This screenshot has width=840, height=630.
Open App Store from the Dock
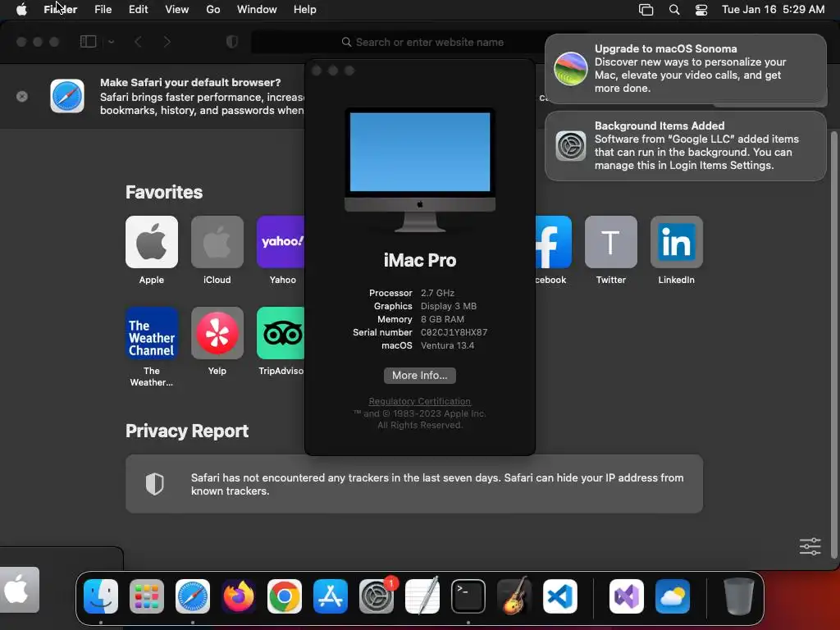tap(331, 596)
